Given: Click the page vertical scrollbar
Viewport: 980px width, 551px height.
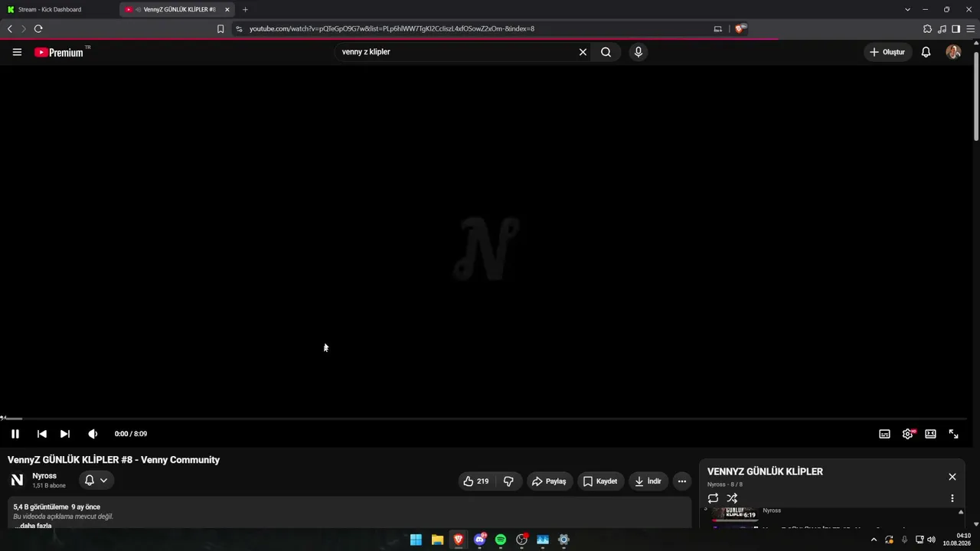Looking at the screenshot, I should point(976,97).
